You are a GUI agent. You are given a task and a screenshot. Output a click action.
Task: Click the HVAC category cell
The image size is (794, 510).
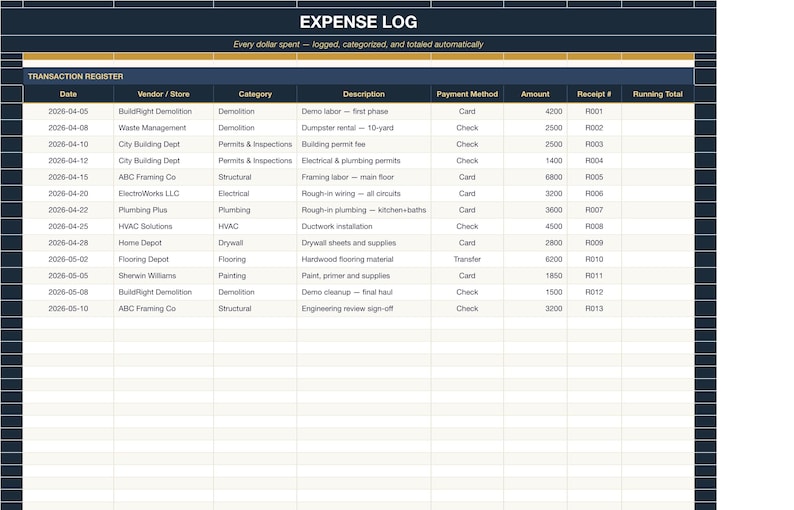tap(255, 226)
